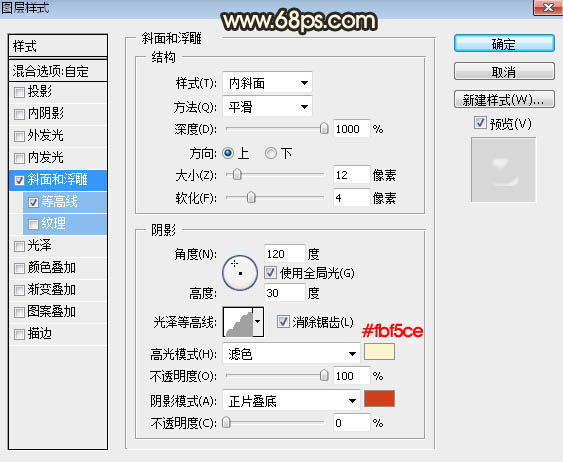Enable the 颜色叠加 checkbox

(19, 269)
